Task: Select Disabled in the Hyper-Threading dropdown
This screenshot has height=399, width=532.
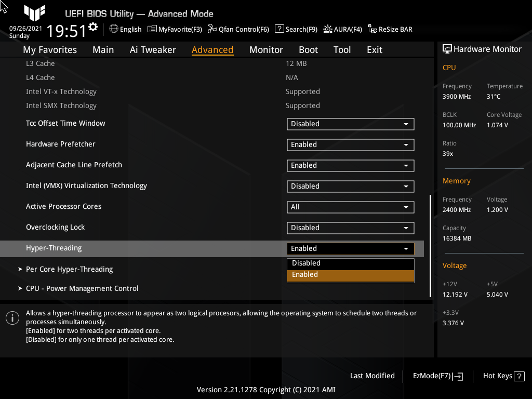Action: (x=350, y=263)
